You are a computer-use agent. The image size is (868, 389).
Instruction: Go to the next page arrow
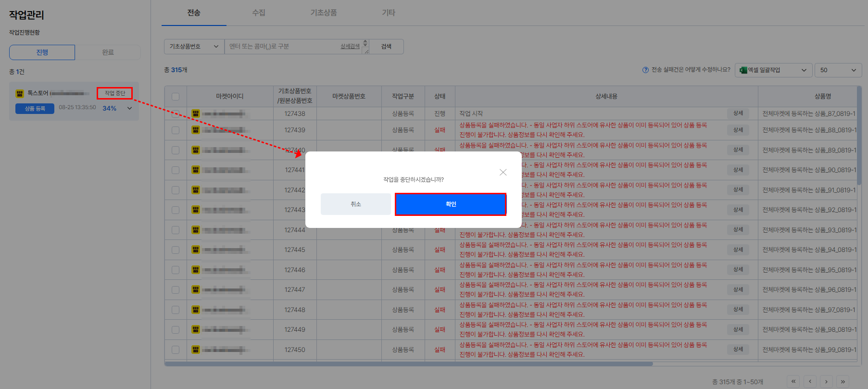826,381
